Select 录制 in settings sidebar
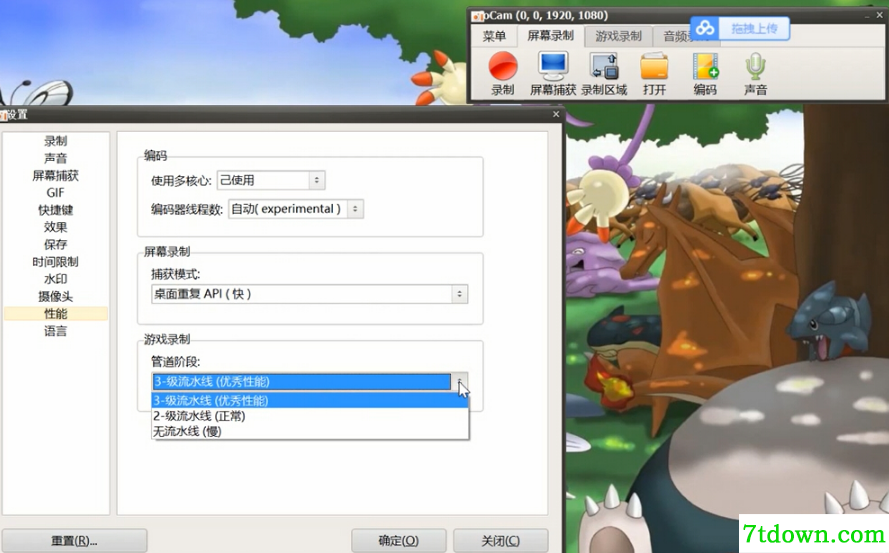 (x=56, y=141)
